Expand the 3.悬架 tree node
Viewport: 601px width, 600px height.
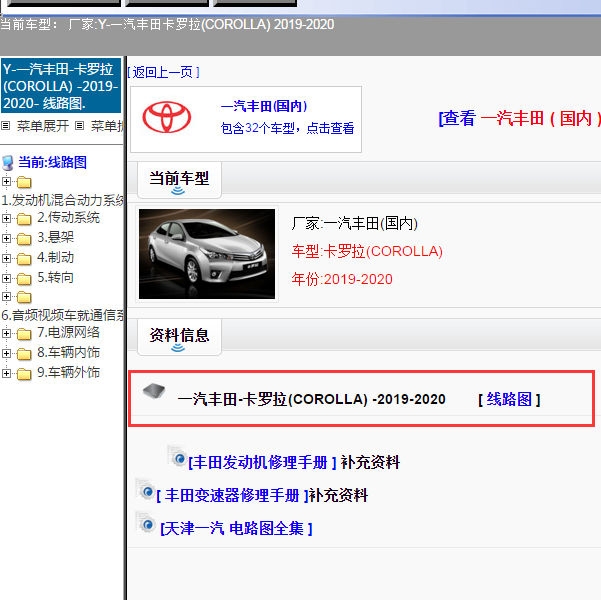pyautogui.click(x=6, y=238)
